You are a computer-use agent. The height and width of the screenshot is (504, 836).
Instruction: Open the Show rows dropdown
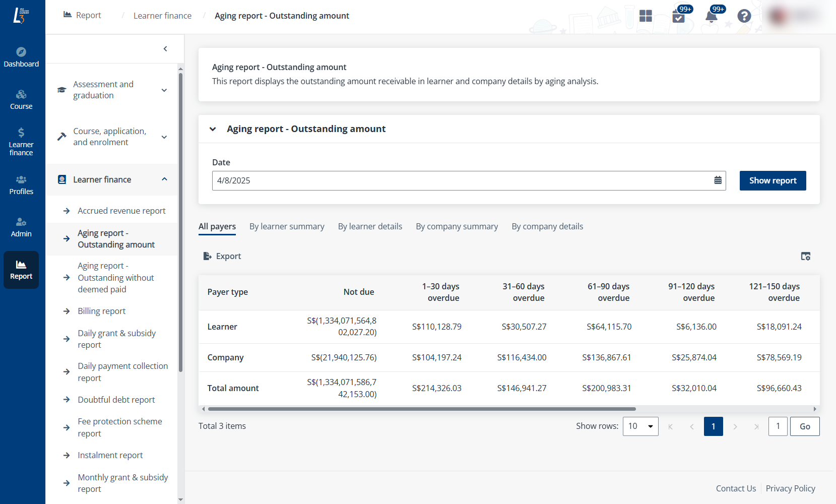(640, 426)
